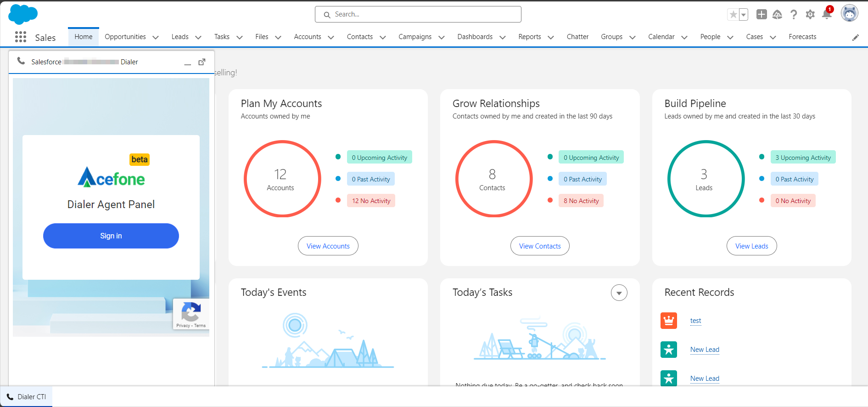Expand the Groups tab dropdown chevron
The height and width of the screenshot is (407, 868).
point(633,38)
